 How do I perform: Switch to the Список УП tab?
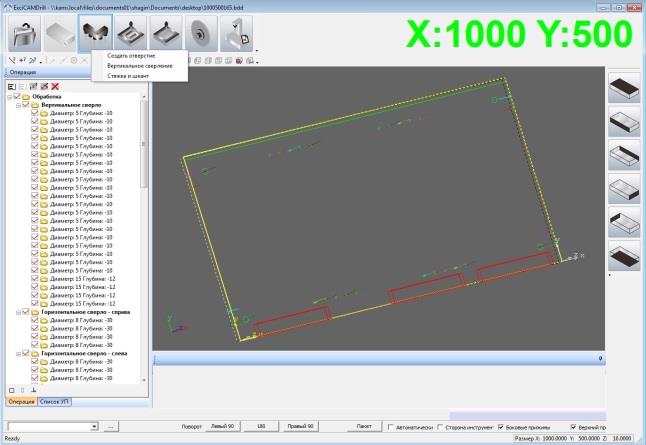point(53,402)
